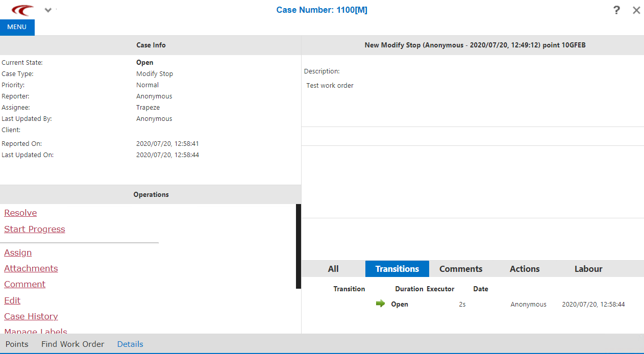Add a Comment via the Comment link
The image size is (644, 354).
(24, 284)
